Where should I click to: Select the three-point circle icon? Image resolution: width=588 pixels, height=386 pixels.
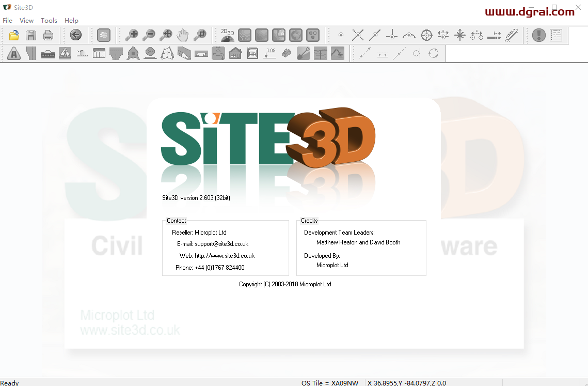434,53
